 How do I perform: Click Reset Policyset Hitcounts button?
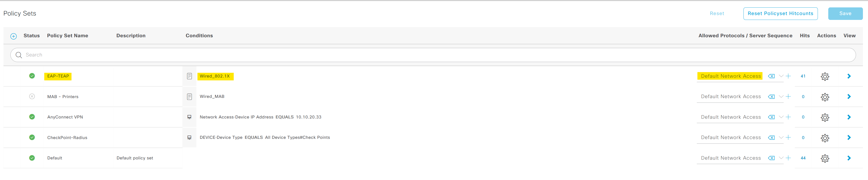780,13
